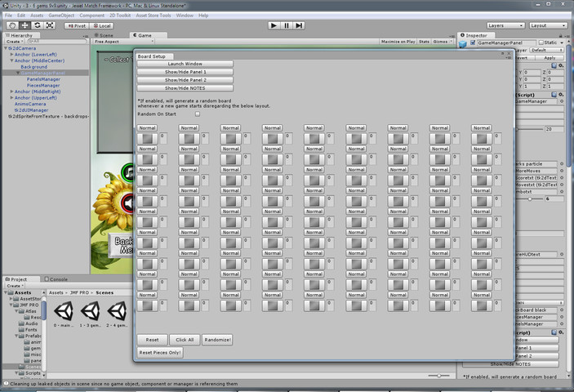
Task: Select the Hand tool in toolbar
Action: [12, 25]
